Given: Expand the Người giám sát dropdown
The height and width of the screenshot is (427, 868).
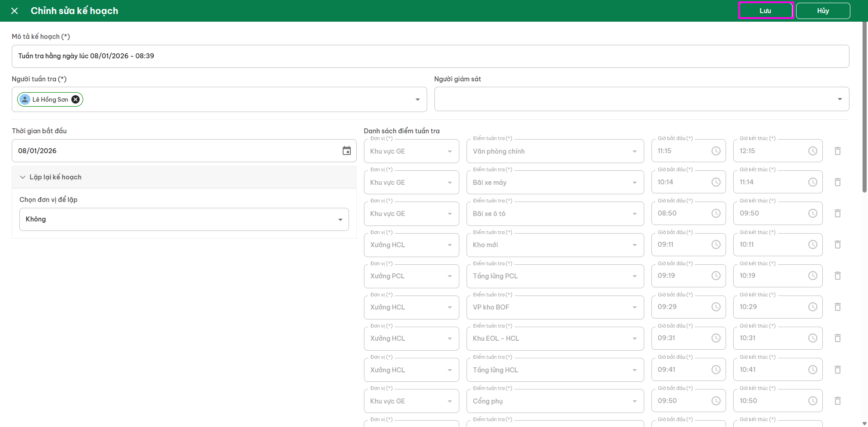Looking at the screenshot, I should click(840, 99).
